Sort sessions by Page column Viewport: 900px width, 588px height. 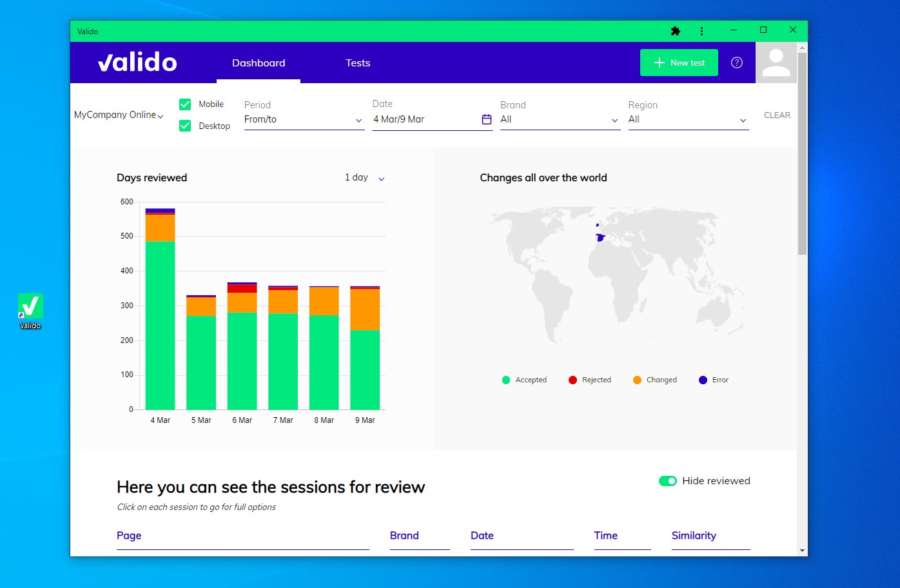[x=129, y=536]
